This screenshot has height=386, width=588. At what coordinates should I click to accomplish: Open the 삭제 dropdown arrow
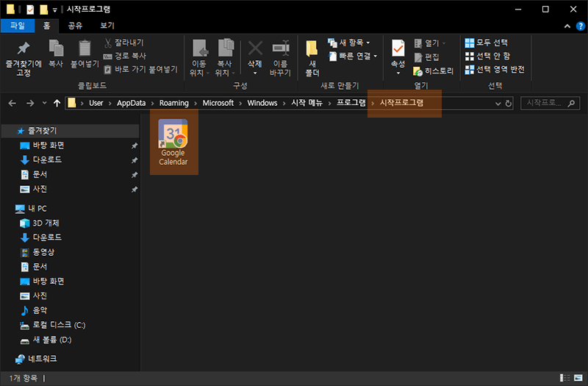pos(255,73)
